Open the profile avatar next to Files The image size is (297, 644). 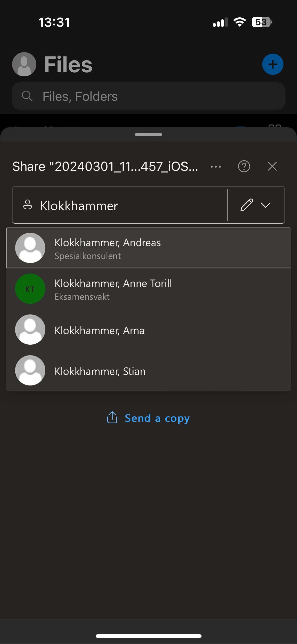point(24,64)
